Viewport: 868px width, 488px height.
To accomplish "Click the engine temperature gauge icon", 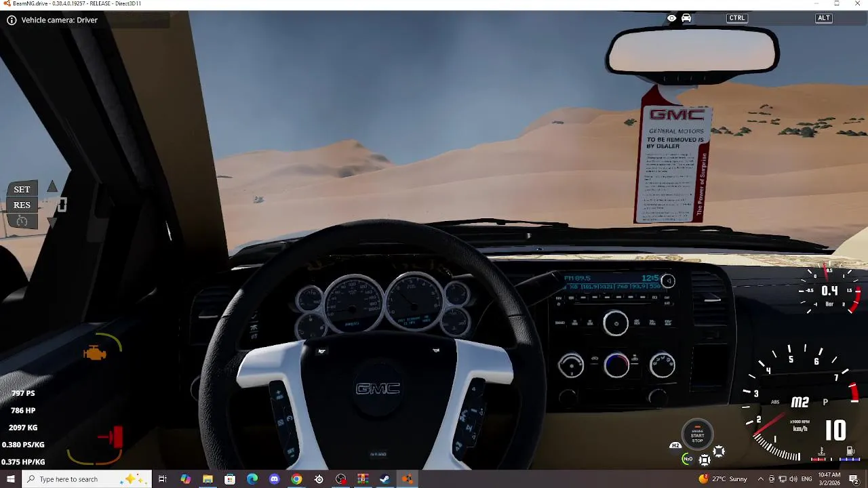I will 822,451.
